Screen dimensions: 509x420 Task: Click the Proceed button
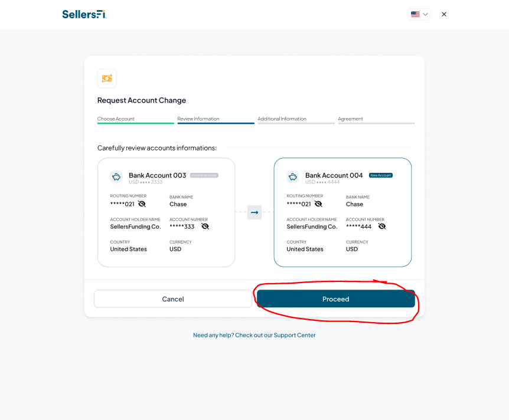pyautogui.click(x=335, y=298)
